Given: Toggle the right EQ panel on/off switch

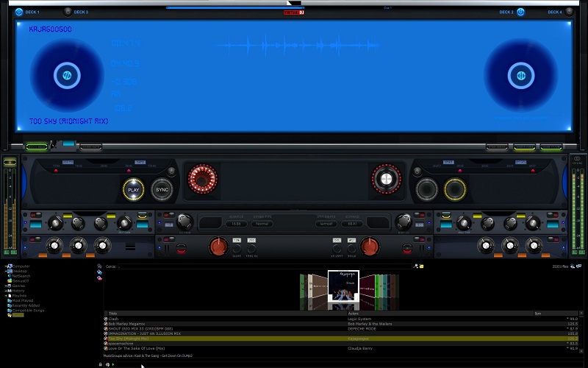Looking at the screenshot, I should click(553, 215).
